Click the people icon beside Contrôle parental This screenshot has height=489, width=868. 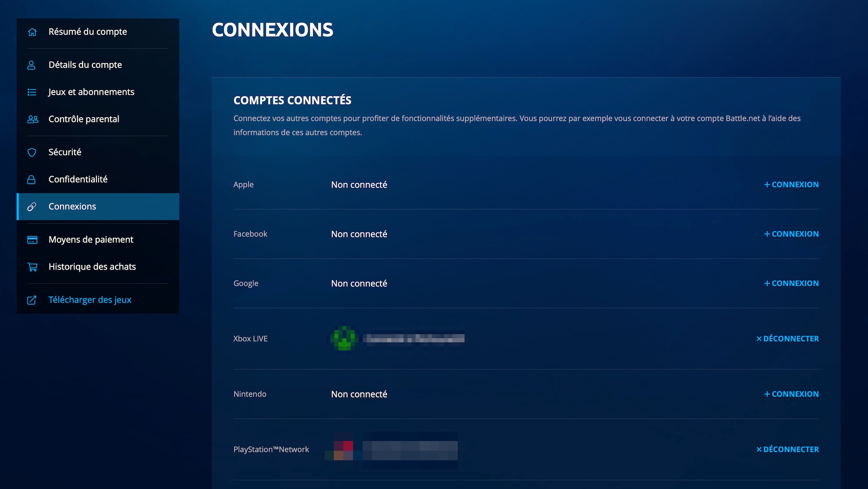(33, 119)
